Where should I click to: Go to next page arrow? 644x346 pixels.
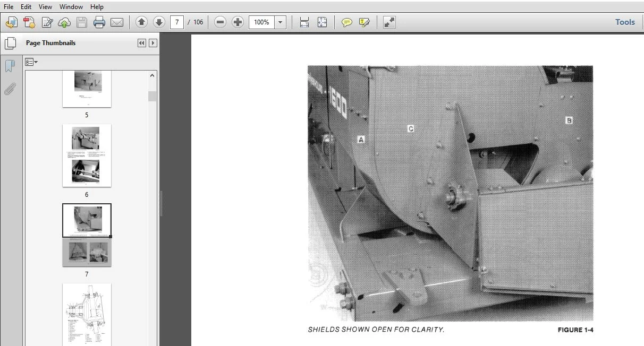pyautogui.click(x=159, y=22)
